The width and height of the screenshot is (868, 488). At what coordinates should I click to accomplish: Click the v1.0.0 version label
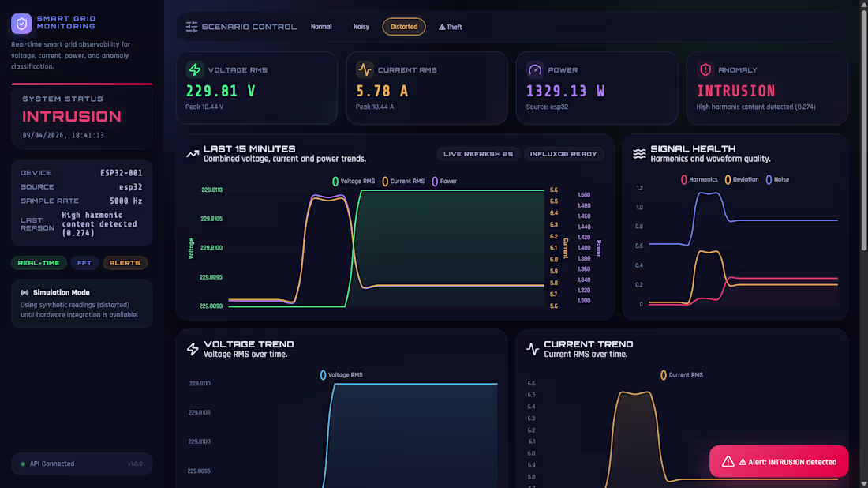pos(135,464)
